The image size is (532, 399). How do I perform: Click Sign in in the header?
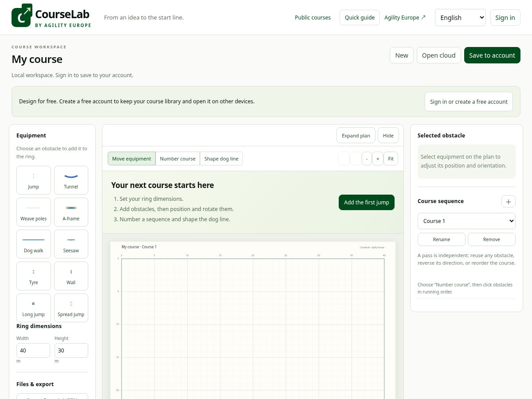click(505, 18)
